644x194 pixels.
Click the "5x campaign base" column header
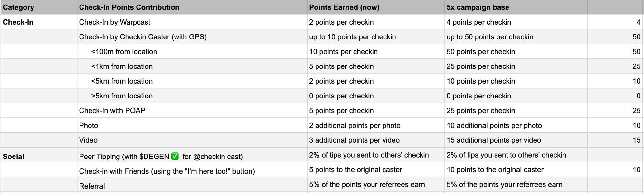coord(478,7)
